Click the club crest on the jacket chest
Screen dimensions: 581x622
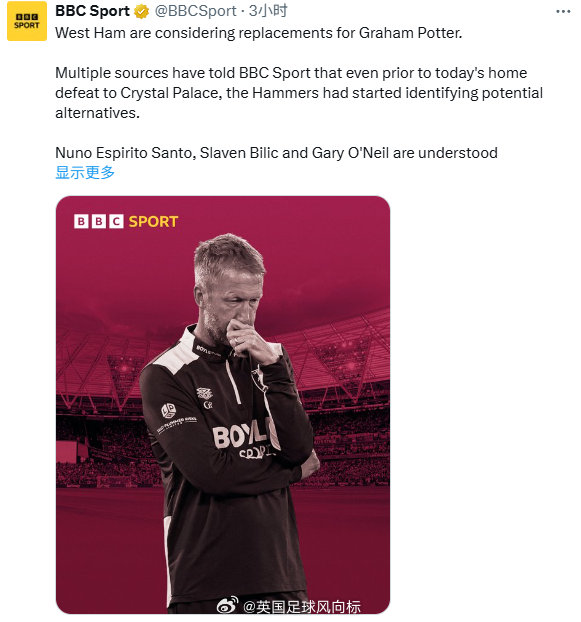point(258,377)
